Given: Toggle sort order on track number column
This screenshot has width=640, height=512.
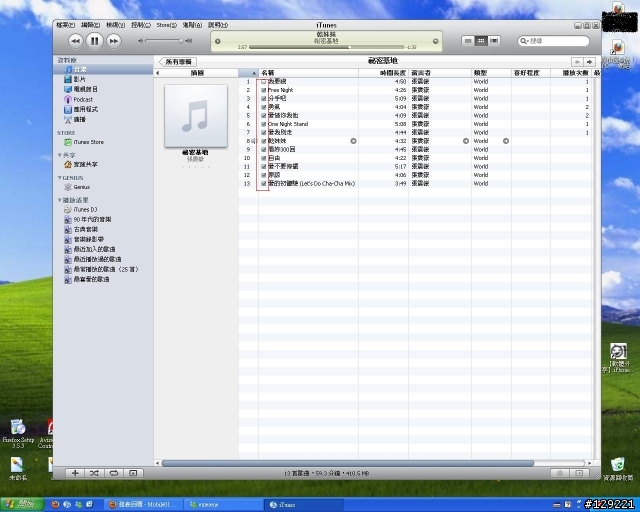Looking at the screenshot, I should [248, 73].
